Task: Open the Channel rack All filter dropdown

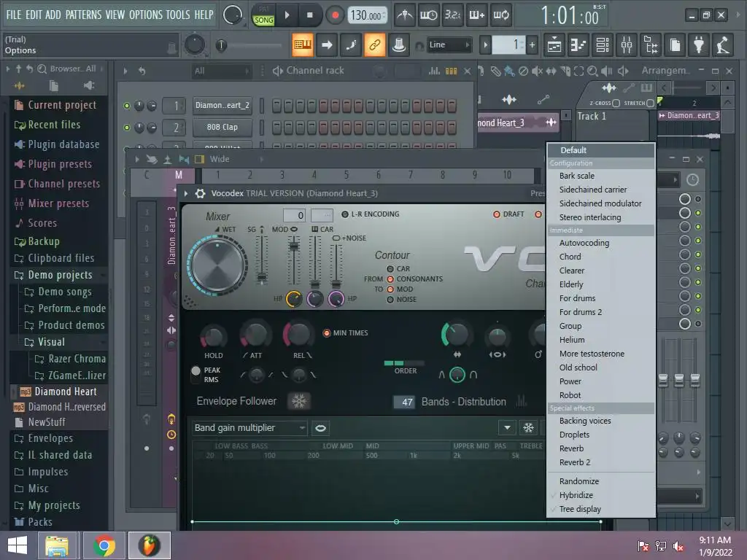Action: (x=221, y=71)
